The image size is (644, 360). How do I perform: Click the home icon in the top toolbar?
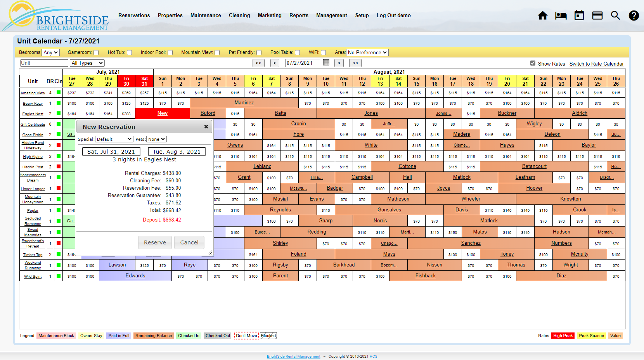click(543, 16)
